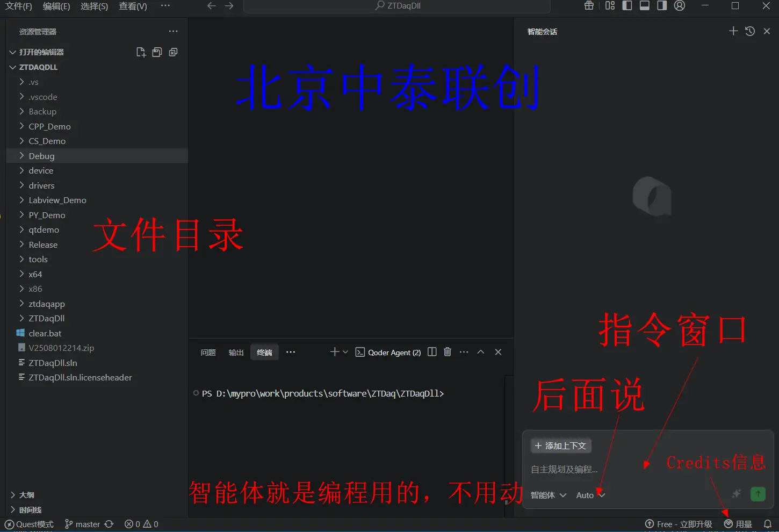779x532 pixels.
Task: Click the gift icon in the title bar
Action: (588, 6)
